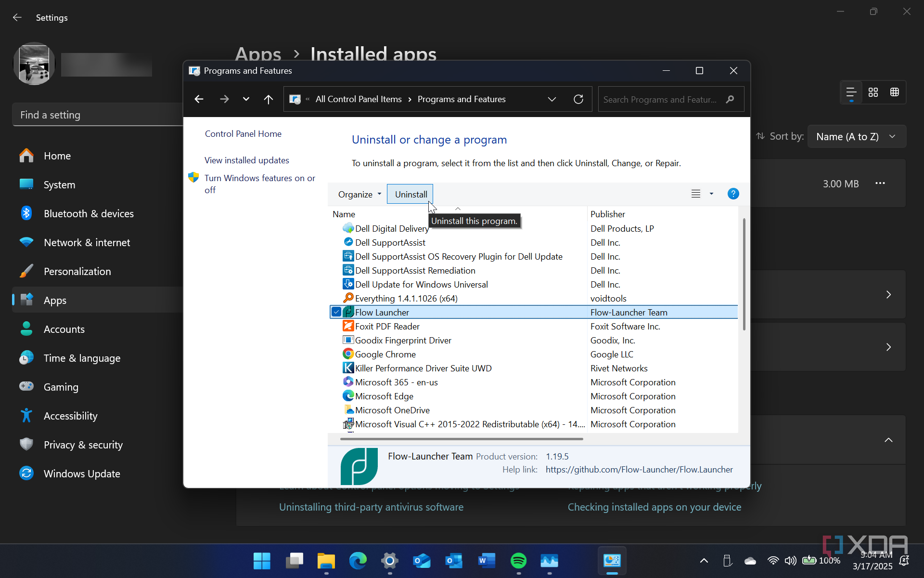Select the Microsoft Edge program icon
Screen dimensions: 924x578
(x=348, y=396)
